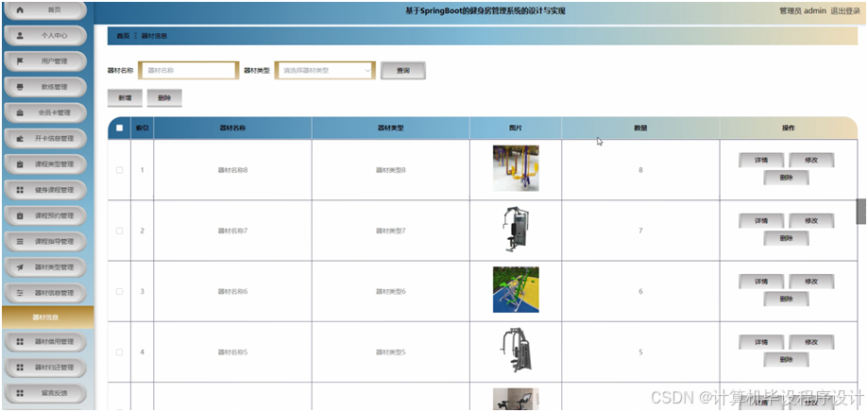Click the 退出登录 logout link
The height and width of the screenshot is (412, 868).
[845, 10]
